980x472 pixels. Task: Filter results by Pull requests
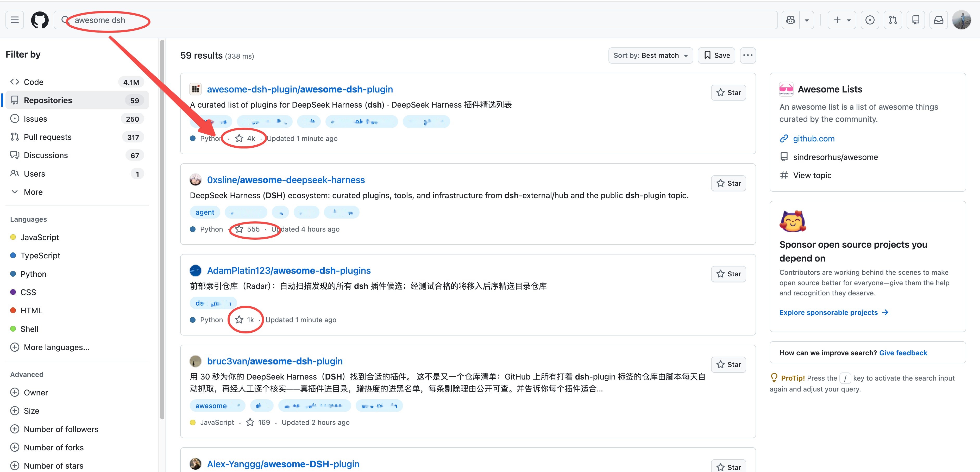(x=77, y=137)
